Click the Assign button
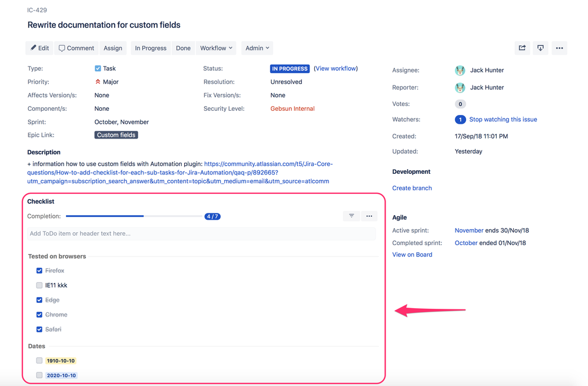 click(113, 48)
